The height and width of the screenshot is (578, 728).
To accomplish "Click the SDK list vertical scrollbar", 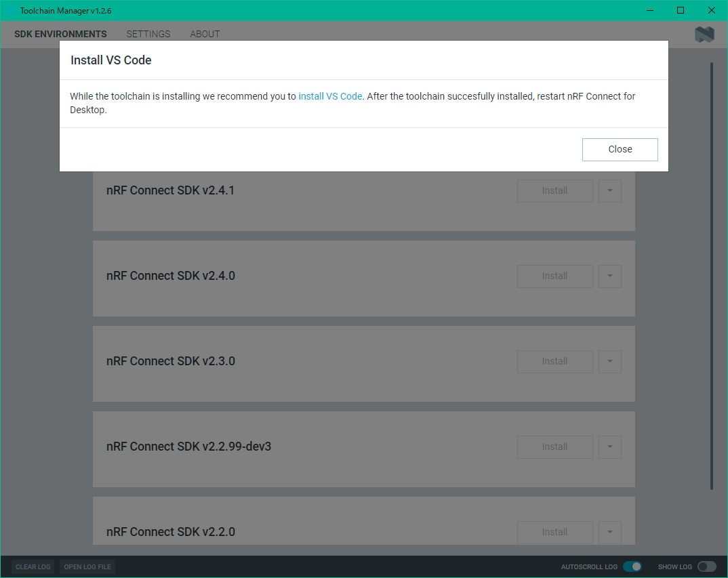I will [x=711, y=276].
